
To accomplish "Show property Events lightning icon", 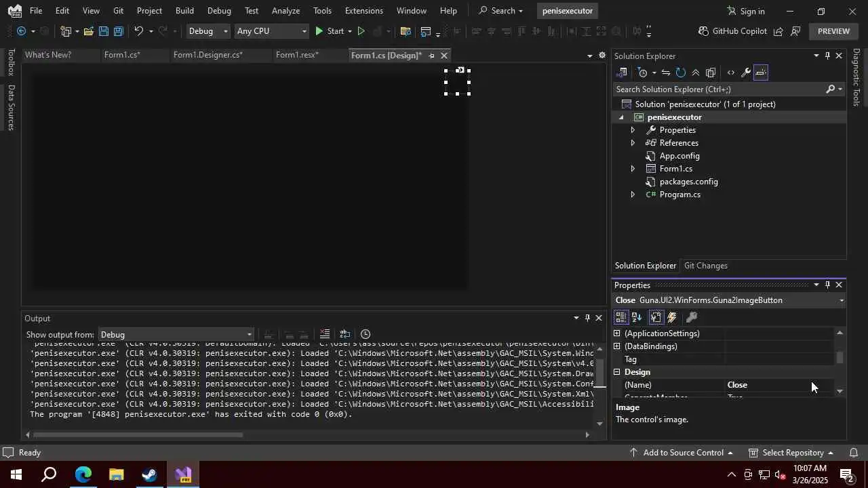I will 672,317.
